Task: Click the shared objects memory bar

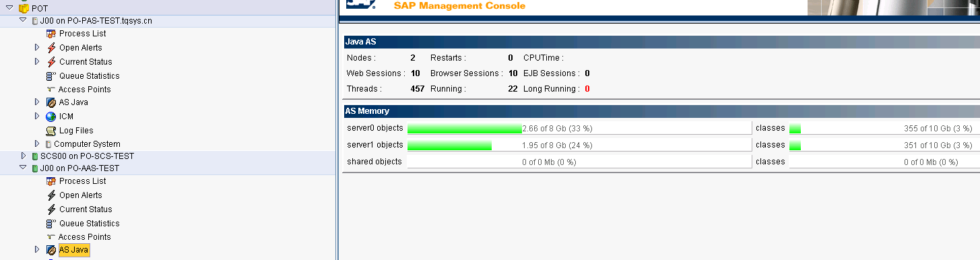Action: 579,162
